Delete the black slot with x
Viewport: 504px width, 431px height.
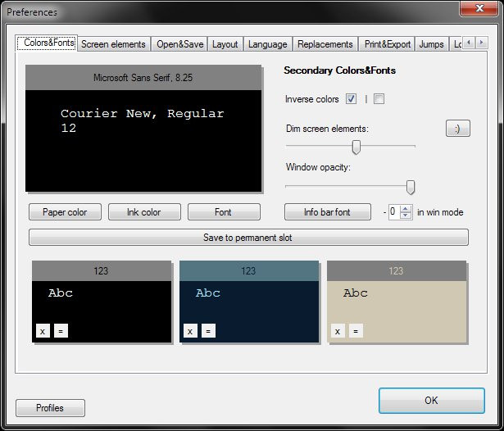(x=43, y=331)
